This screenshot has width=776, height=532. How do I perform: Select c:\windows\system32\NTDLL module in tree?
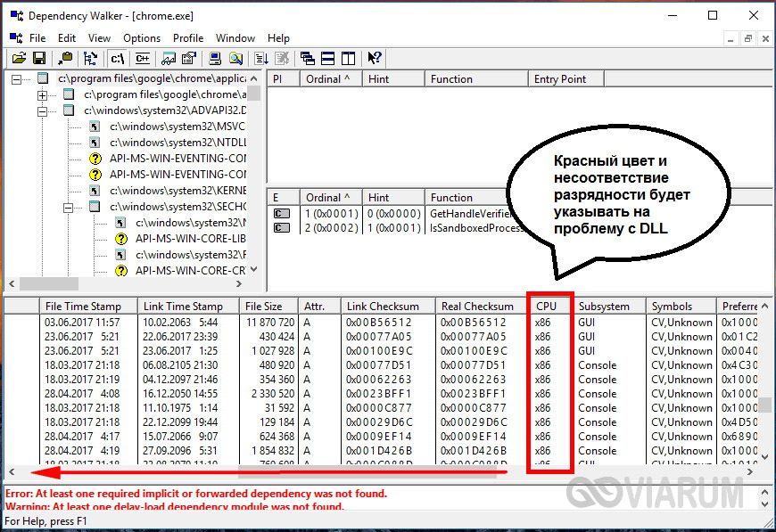click(x=177, y=143)
